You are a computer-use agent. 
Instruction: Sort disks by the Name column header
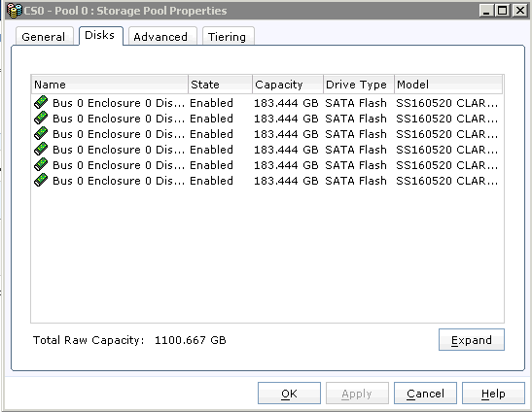(x=110, y=85)
